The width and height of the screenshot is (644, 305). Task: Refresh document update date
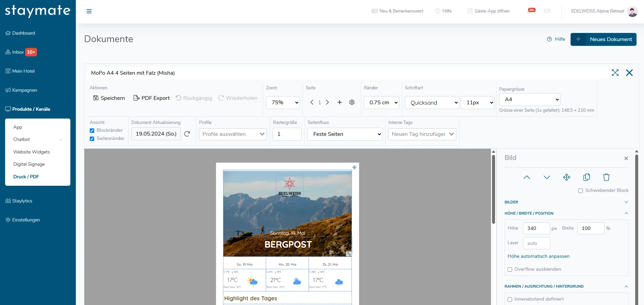[x=187, y=134]
